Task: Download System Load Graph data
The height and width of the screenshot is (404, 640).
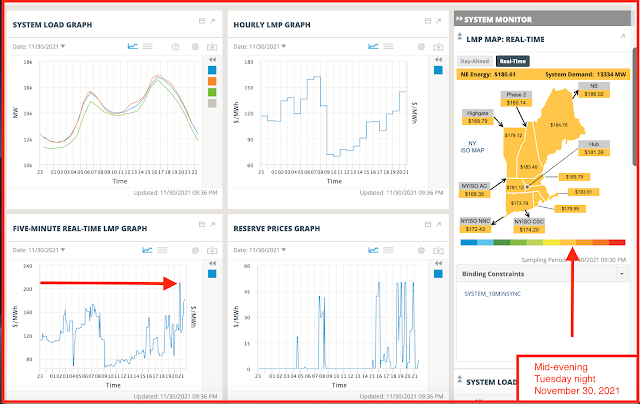Action: (x=212, y=47)
